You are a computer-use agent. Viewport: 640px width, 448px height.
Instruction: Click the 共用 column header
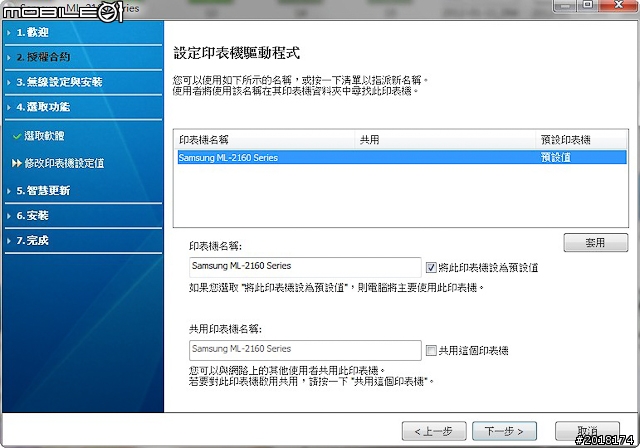[x=445, y=140]
